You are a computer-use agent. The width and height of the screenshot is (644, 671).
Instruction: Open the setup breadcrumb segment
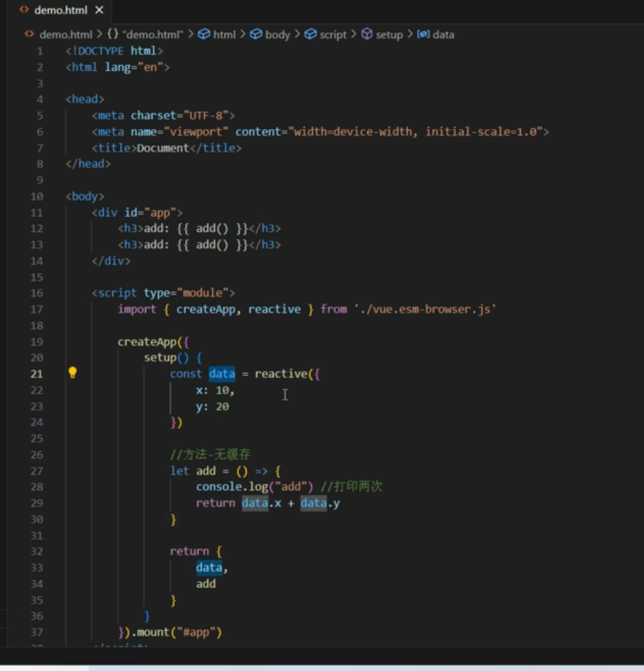click(x=389, y=35)
